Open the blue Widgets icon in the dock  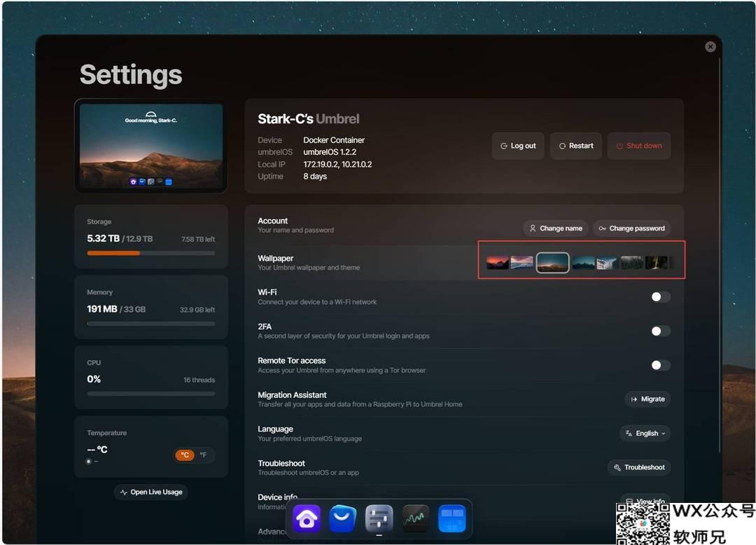point(451,519)
